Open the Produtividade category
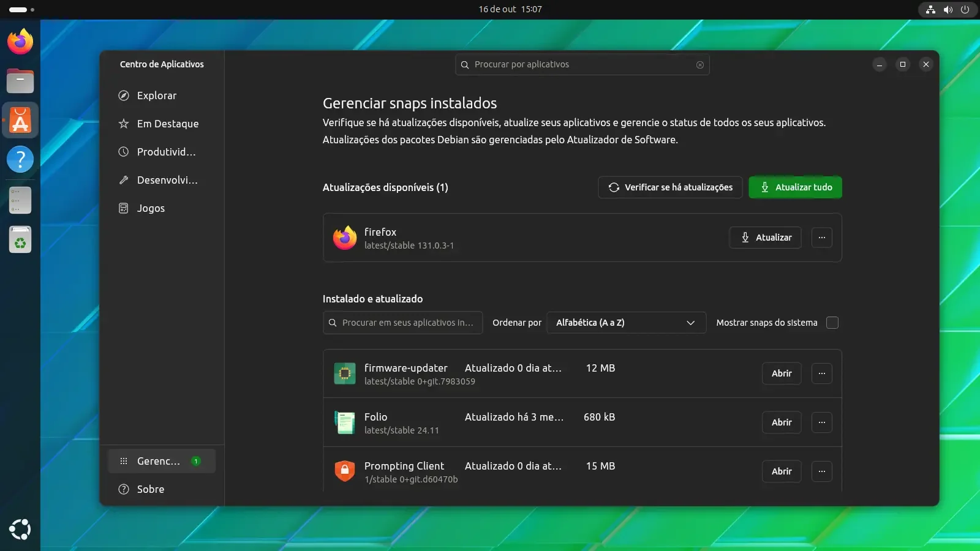The image size is (980, 551). [162, 152]
